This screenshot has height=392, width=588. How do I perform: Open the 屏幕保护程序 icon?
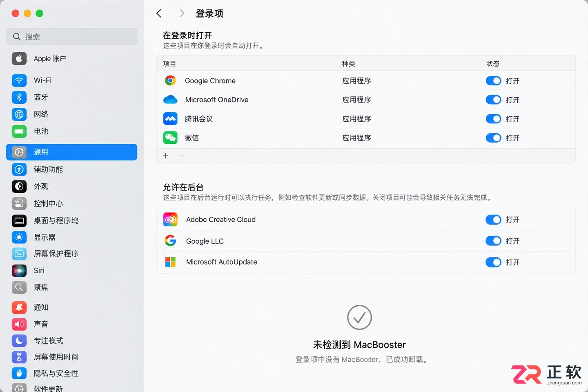(19, 254)
